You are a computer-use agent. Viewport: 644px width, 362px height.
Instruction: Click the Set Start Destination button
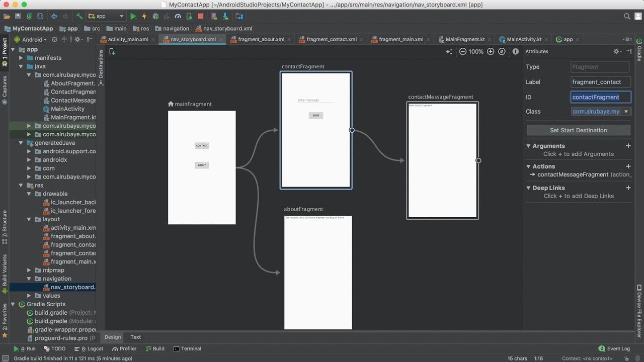pyautogui.click(x=579, y=130)
